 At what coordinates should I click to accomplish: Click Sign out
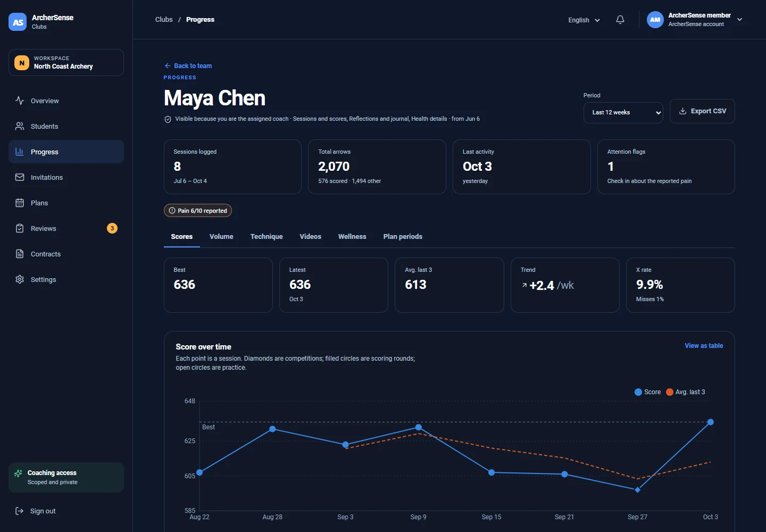pos(66,511)
